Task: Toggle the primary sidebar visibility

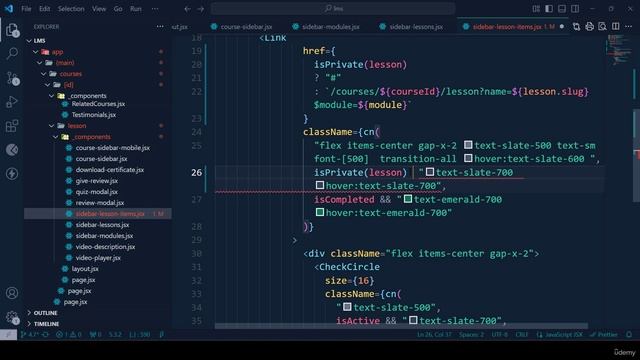Action: pyautogui.click(x=549, y=9)
